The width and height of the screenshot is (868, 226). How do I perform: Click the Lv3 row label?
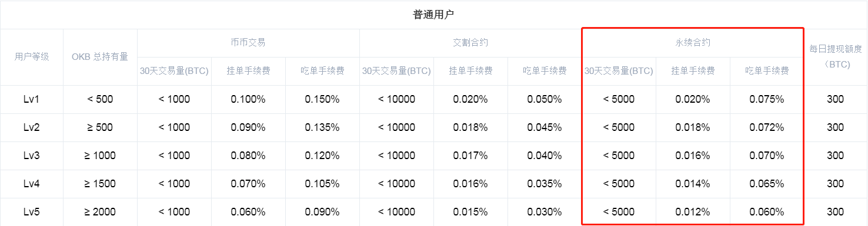click(x=32, y=156)
